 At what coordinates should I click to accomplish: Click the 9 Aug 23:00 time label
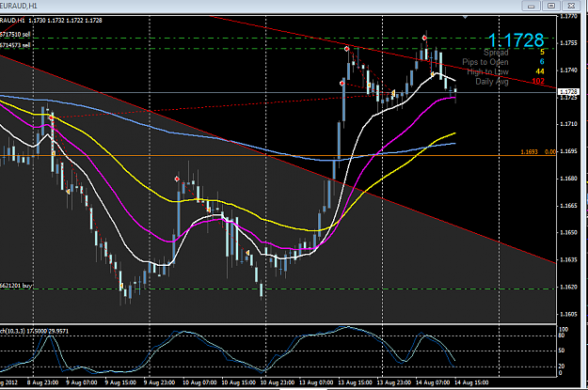tap(159, 382)
